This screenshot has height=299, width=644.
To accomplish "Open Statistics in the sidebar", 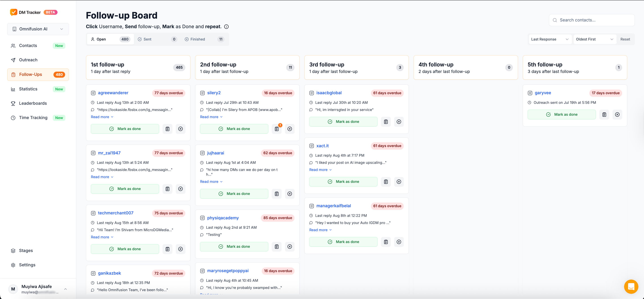I will 28,89.
